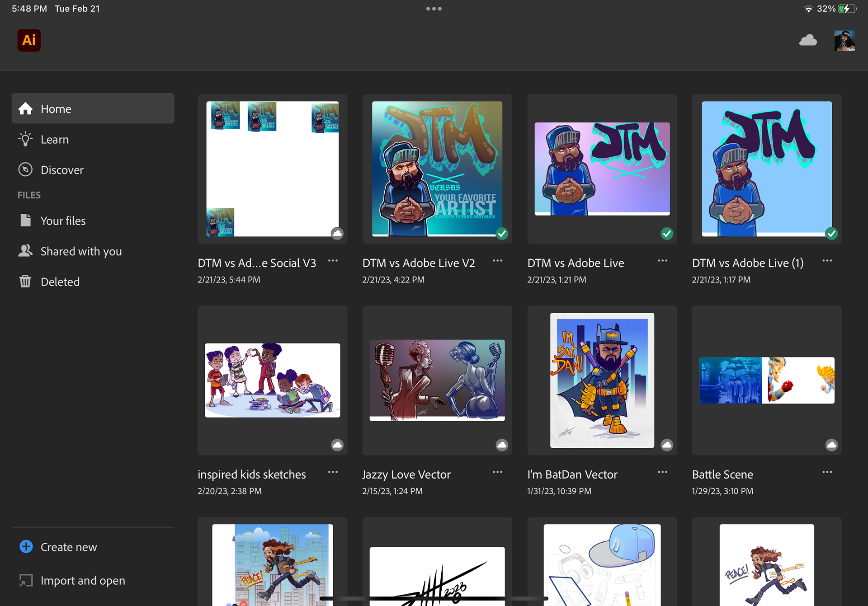
Task: Open Your files
Action: point(93,221)
